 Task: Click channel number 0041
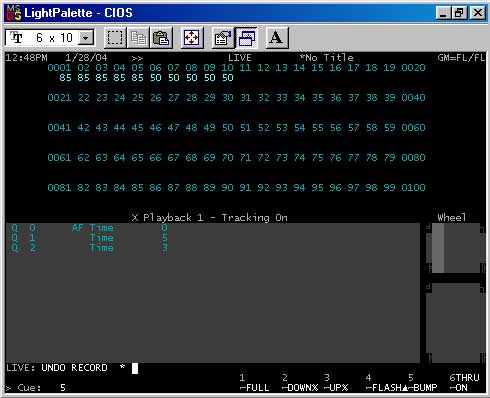(x=59, y=128)
